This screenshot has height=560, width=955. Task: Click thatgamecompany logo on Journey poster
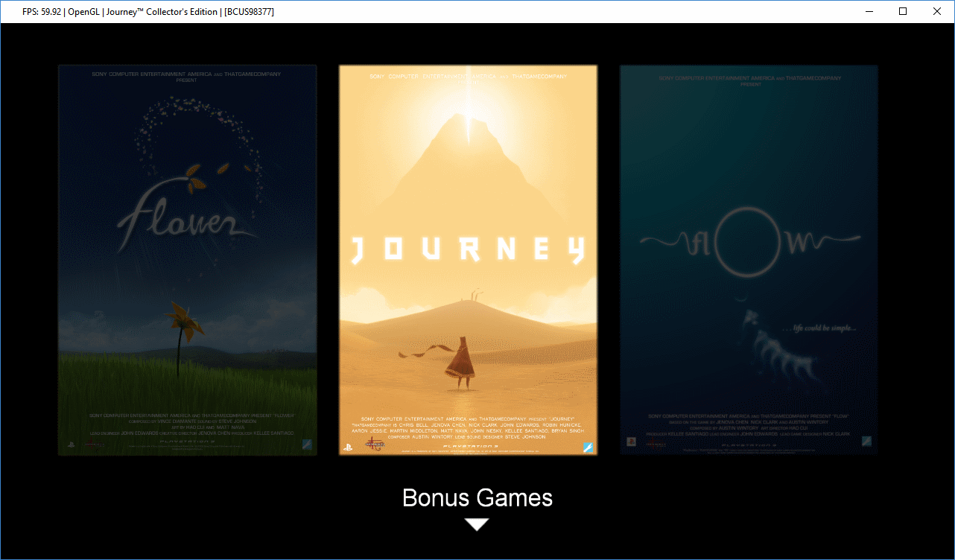click(375, 445)
